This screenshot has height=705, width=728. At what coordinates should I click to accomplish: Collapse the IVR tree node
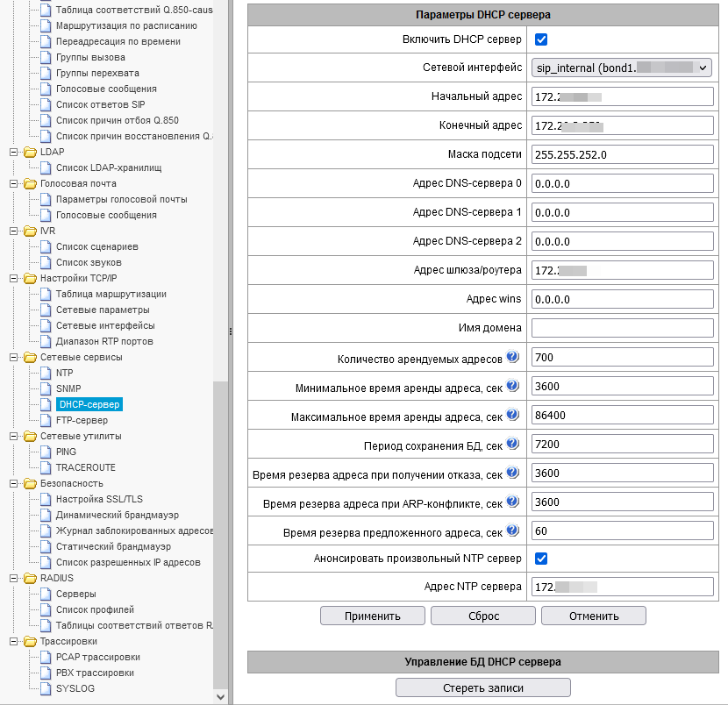[x=13, y=231]
